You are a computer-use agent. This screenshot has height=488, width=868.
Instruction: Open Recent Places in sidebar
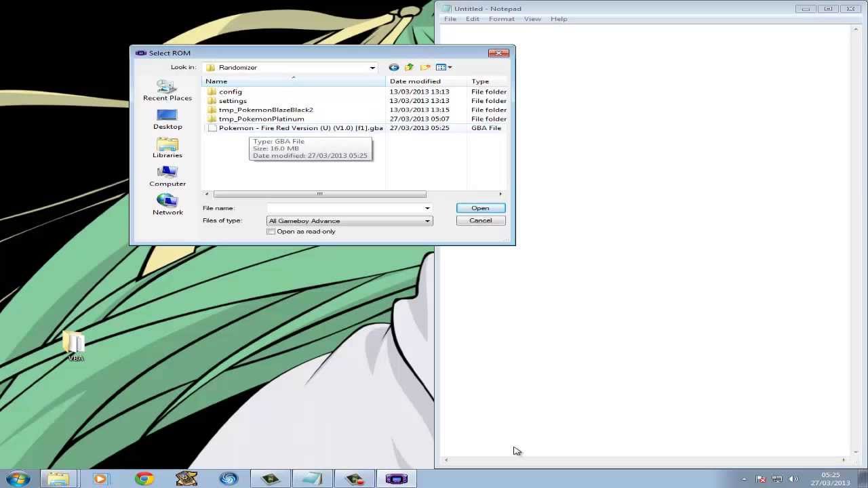(167, 90)
